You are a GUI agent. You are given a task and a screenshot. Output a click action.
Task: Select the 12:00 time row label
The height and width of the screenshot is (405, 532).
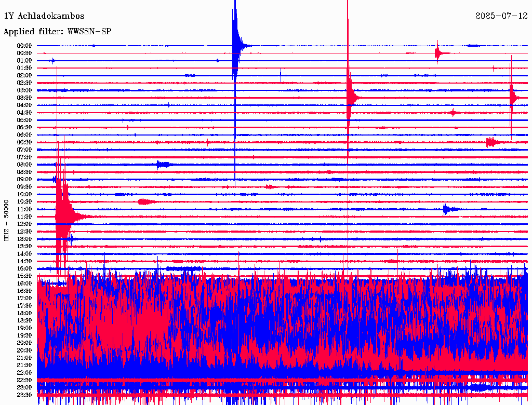[24, 224]
